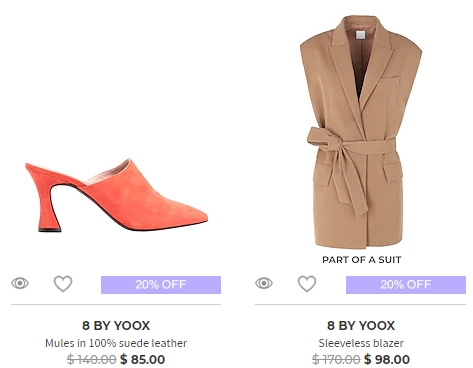
Task: Open quick view eye icon for suede mules
Action: [20, 283]
